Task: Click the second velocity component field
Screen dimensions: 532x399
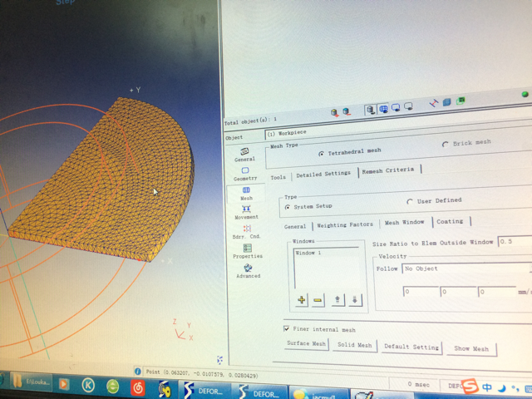Action: (458, 292)
